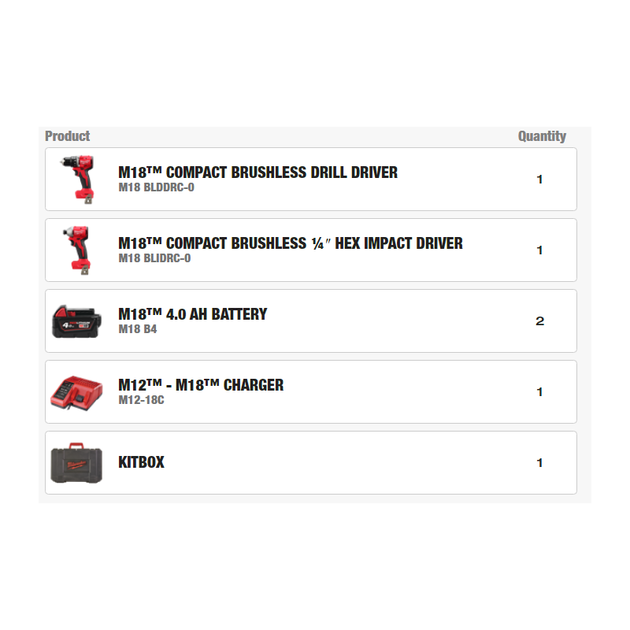Click model number M18 BLDDRC-0
The height and width of the screenshot is (630, 630).
coord(156,187)
